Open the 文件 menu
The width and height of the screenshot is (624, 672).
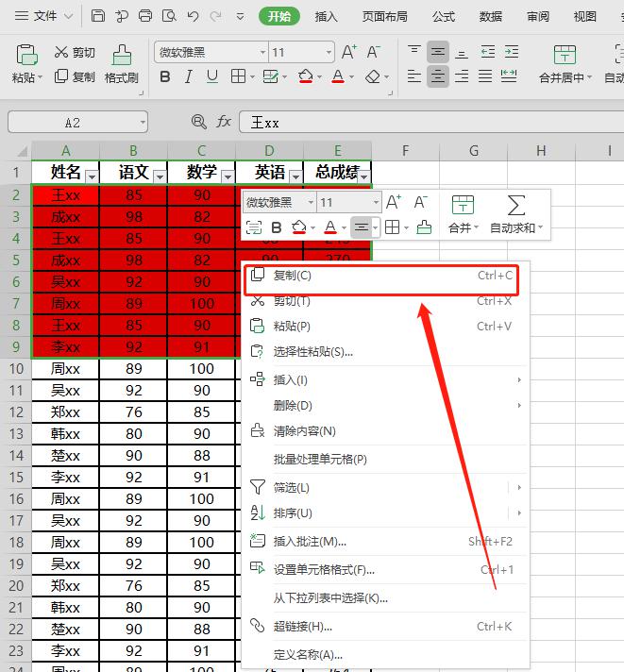[x=43, y=16]
